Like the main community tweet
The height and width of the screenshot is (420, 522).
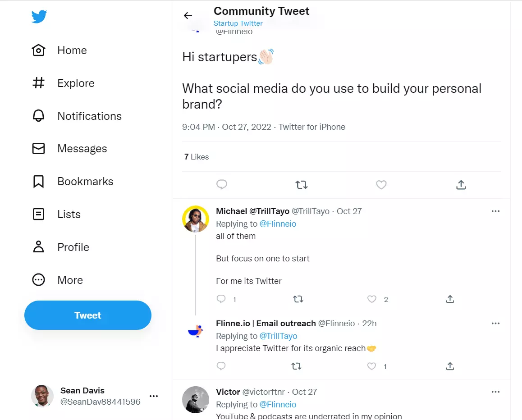coord(381,185)
